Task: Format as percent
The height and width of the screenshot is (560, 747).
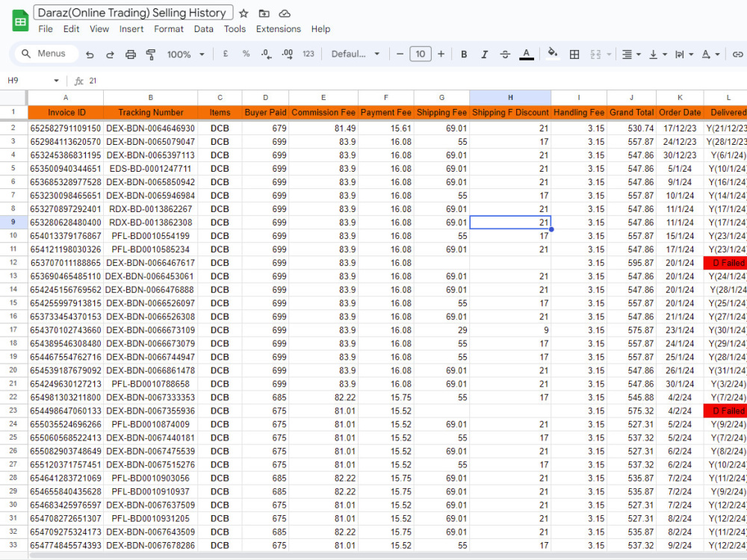Action: (x=246, y=54)
